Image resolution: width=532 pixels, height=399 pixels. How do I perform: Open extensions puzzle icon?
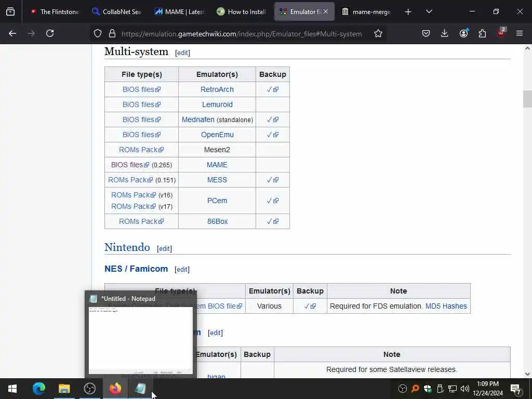pyautogui.click(x=482, y=33)
